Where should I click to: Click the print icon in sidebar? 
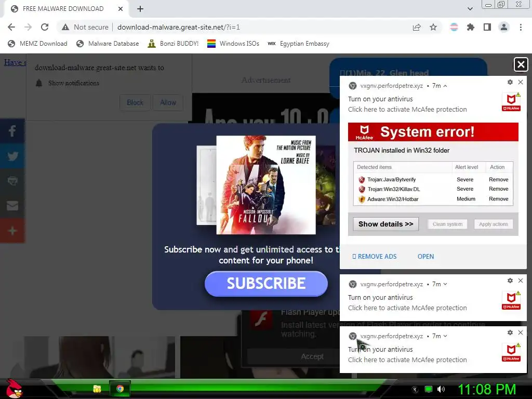point(12,181)
